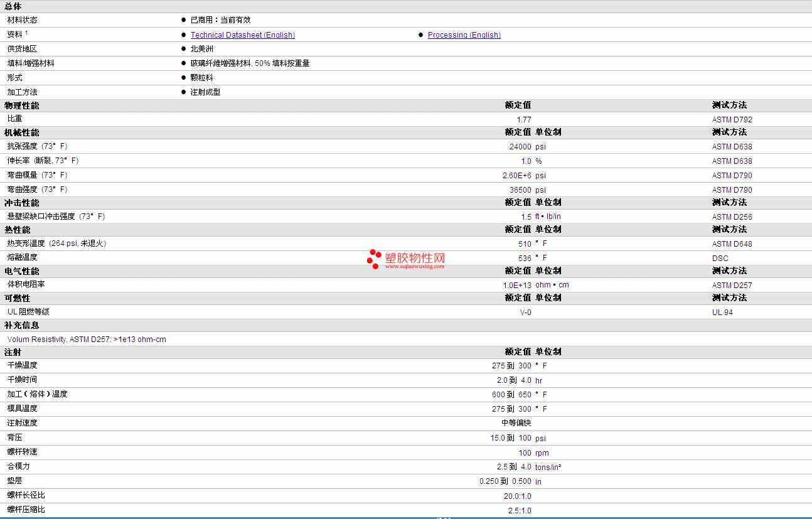The width and height of the screenshot is (812, 519).
Task: Click the value 24000
Action: [x=520, y=147]
